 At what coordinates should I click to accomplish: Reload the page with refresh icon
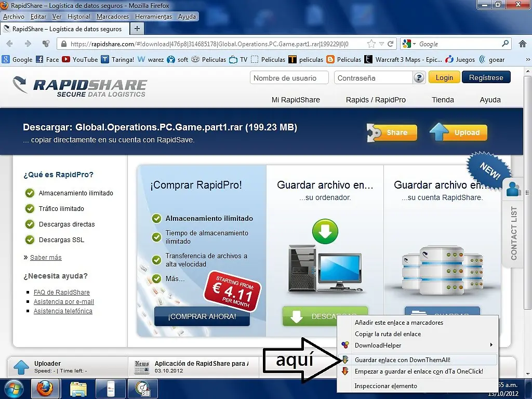(x=391, y=44)
